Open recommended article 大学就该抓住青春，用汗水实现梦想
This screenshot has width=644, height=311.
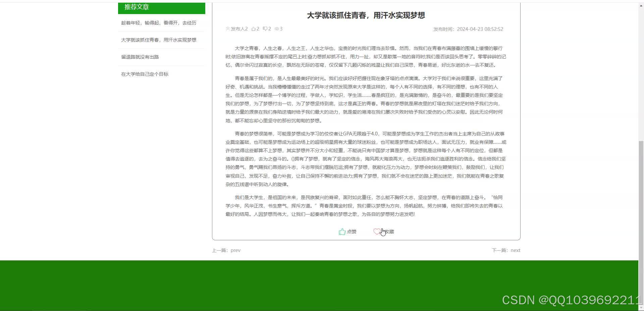159,40
